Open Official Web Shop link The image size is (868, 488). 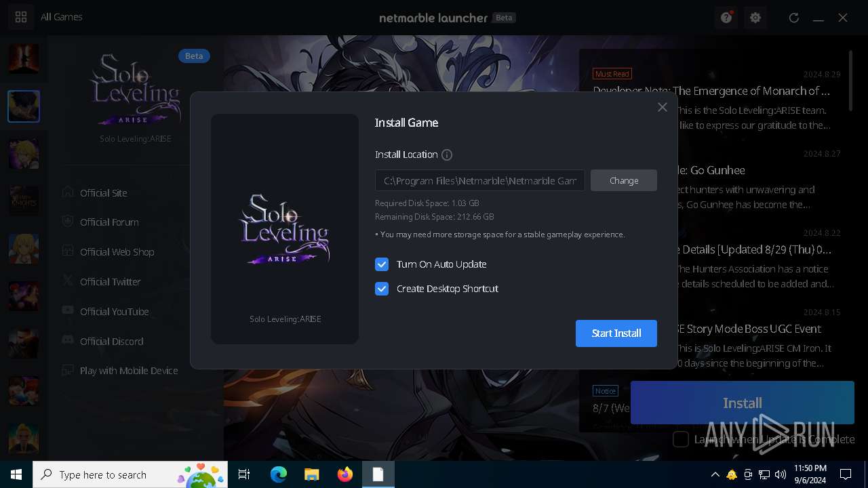click(x=117, y=252)
